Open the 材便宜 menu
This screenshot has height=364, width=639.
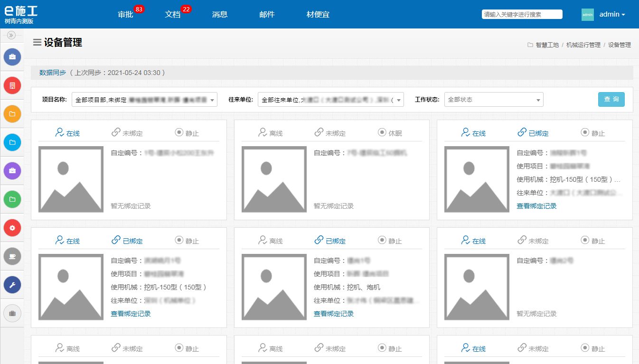pyautogui.click(x=318, y=14)
